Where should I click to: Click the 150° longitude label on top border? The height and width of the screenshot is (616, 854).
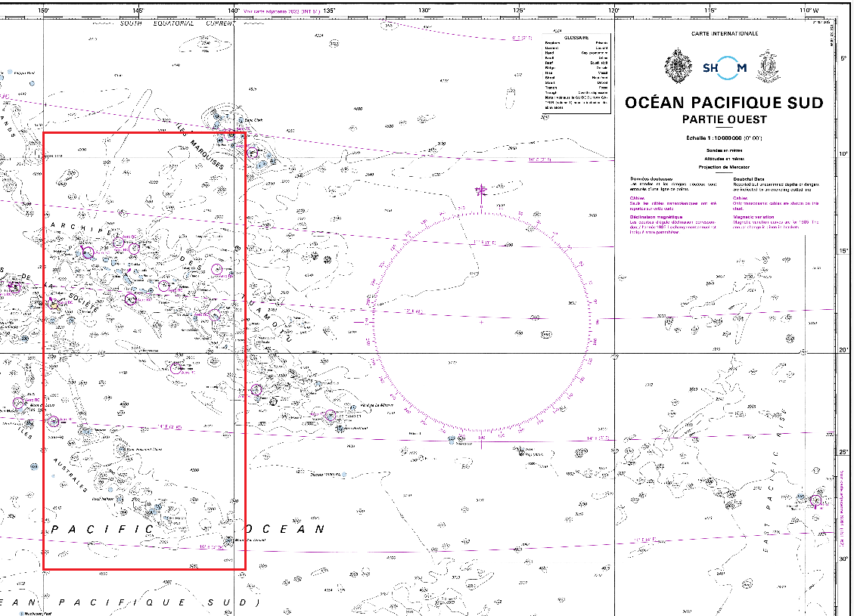point(43,11)
